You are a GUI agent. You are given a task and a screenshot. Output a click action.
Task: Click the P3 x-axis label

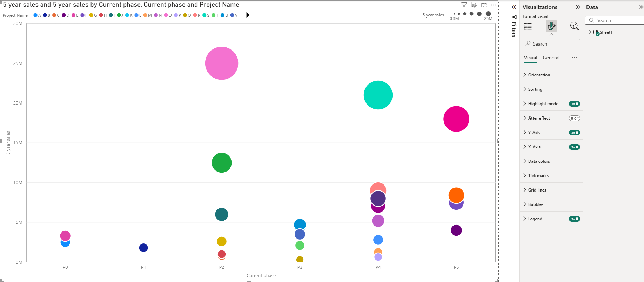[x=300, y=267]
